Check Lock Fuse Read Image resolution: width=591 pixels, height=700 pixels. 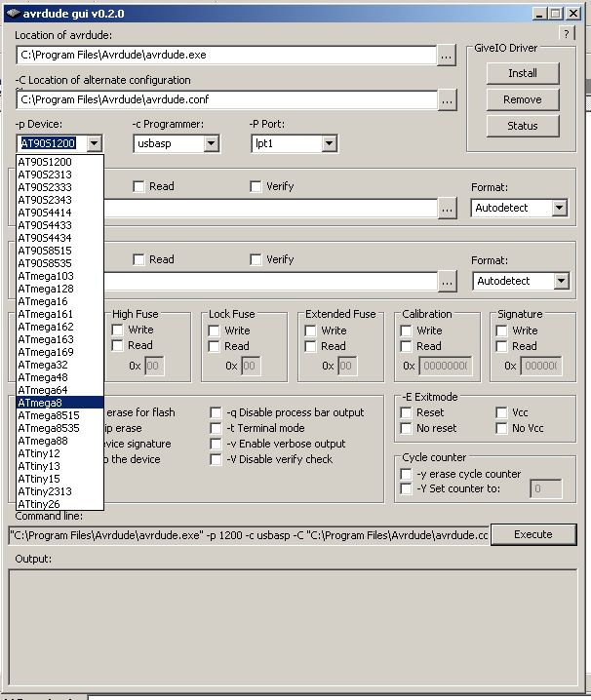tap(214, 346)
